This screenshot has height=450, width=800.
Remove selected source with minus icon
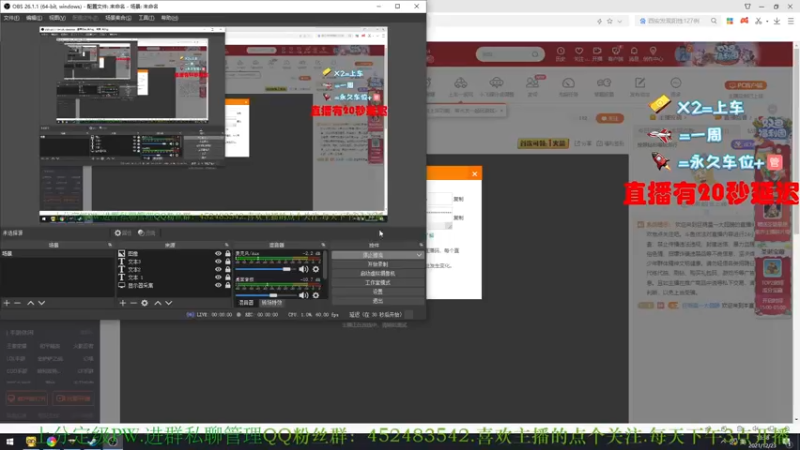[133, 303]
